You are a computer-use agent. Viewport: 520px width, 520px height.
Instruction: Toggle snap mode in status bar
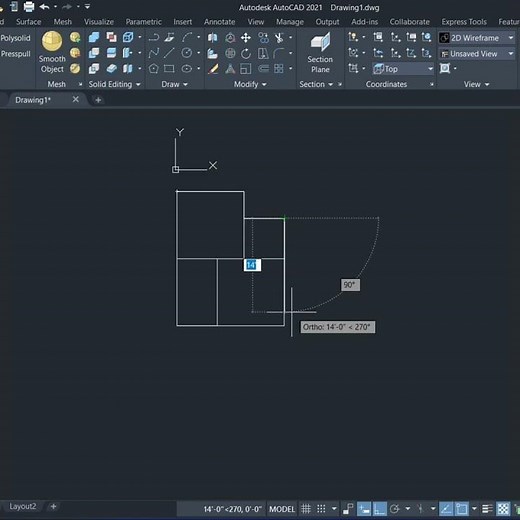[x=321, y=509]
